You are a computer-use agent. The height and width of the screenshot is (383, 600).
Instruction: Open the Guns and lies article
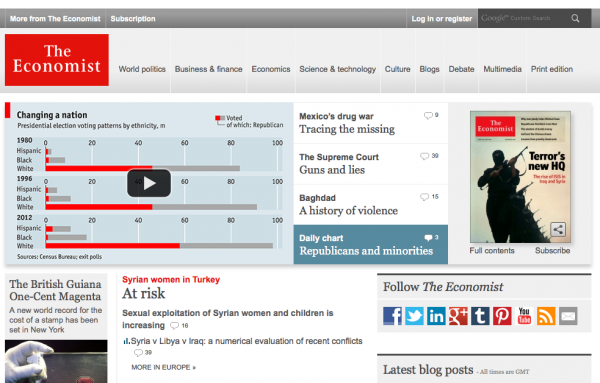(x=332, y=170)
